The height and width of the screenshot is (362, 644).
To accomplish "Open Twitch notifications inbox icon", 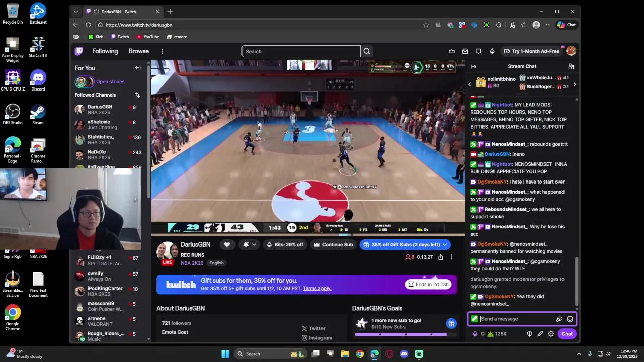I will tap(465, 51).
